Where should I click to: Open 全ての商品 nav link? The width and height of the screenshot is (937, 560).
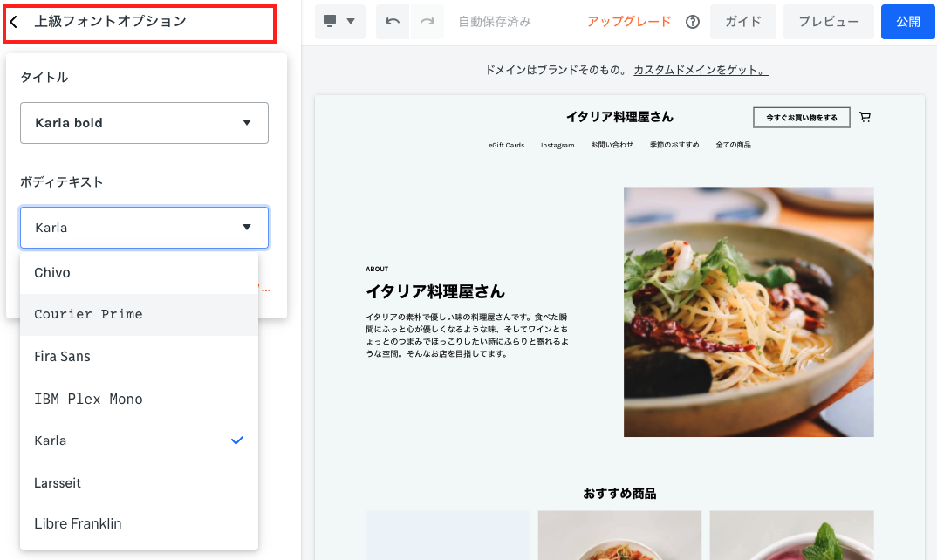(x=733, y=145)
